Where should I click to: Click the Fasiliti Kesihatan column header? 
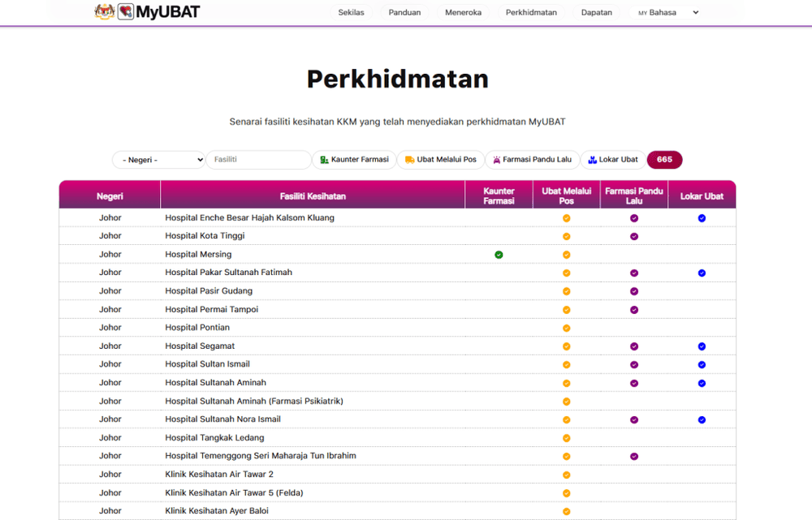pyautogui.click(x=313, y=196)
